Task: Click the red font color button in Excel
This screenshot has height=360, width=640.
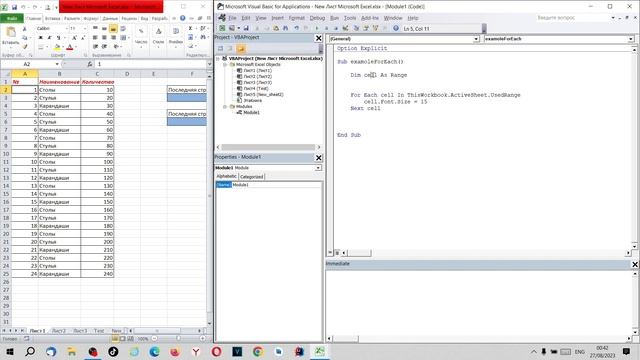Action: pos(70,47)
